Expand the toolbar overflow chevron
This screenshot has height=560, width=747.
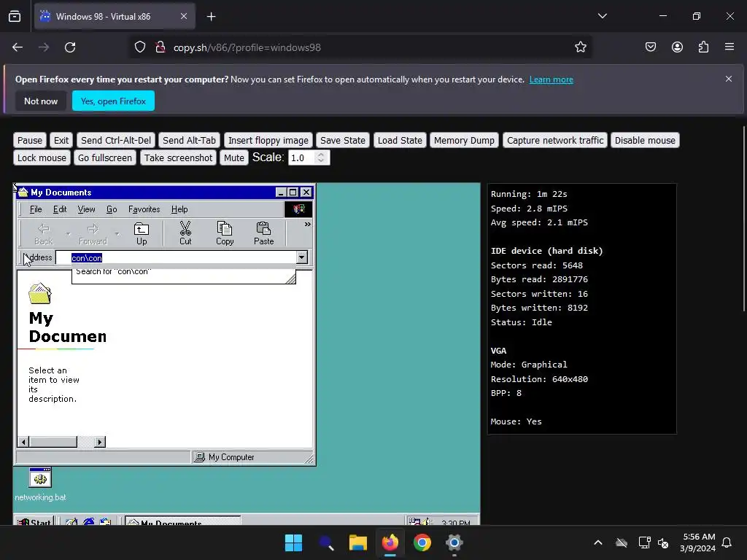coord(308,225)
